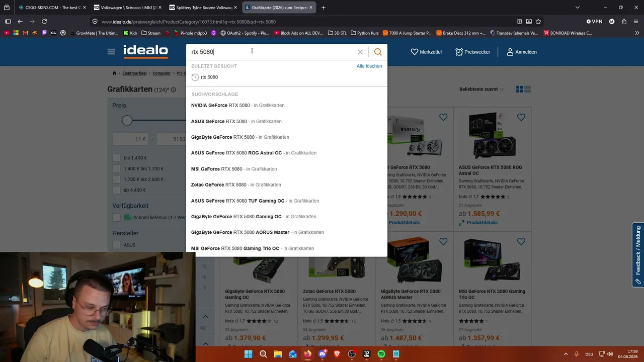Open the MSI Gaming Trio OC product image
Image resolution: width=644 pixels, height=362 pixels.
tap(492, 260)
